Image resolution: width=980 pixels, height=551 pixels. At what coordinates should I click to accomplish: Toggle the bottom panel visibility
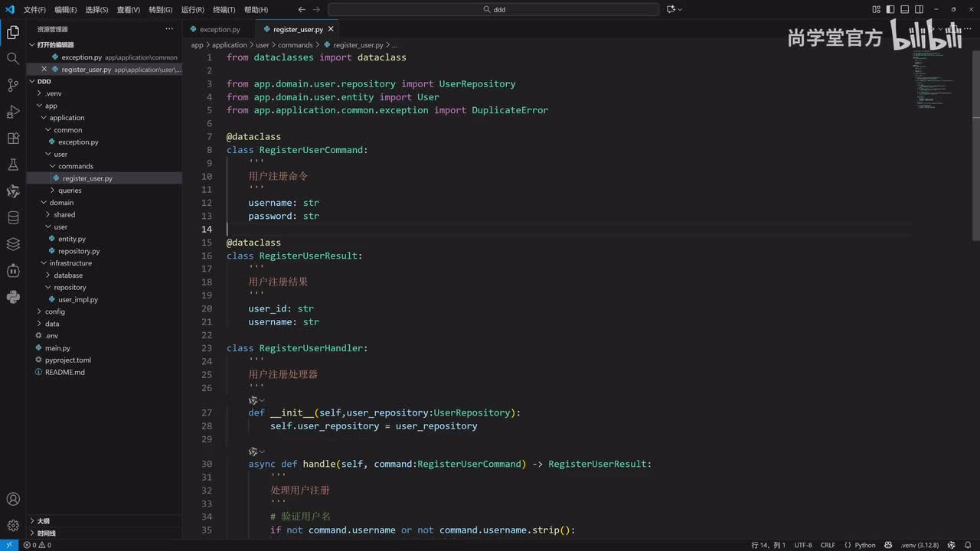tap(904, 9)
